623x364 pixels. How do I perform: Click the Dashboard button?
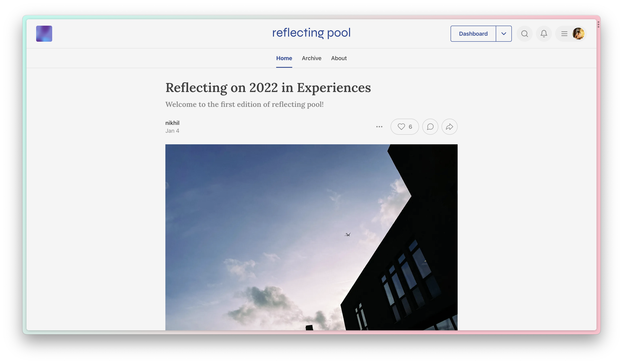point(473,34)
